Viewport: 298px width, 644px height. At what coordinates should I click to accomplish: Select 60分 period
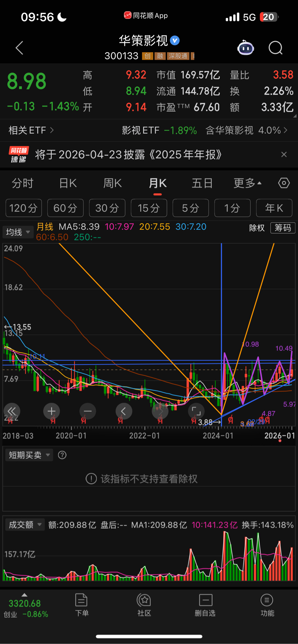65,208
